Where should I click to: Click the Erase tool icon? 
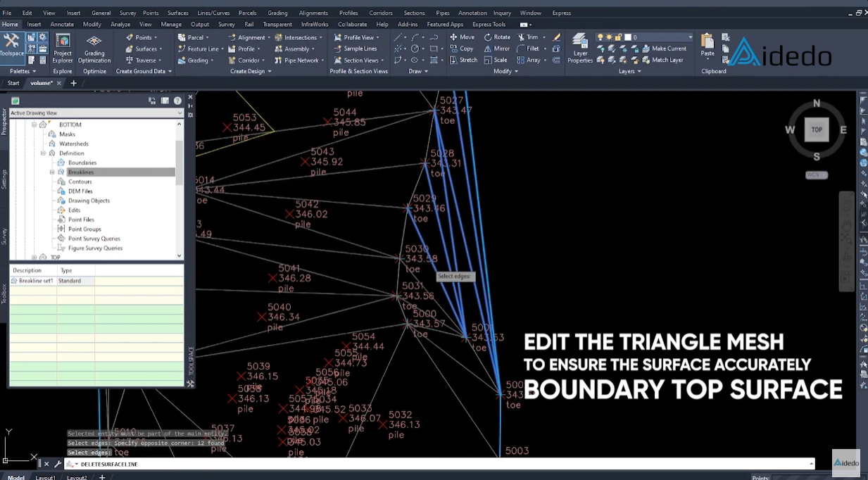point(557,37)
